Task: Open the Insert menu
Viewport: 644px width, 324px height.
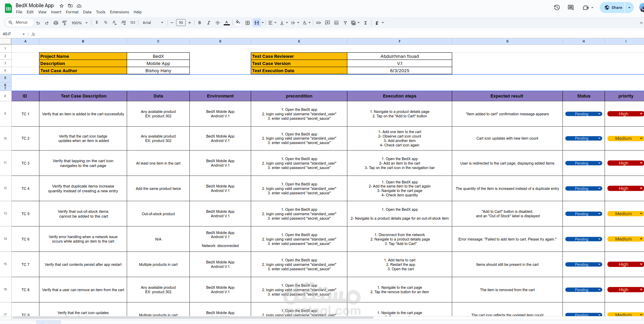Action: [56, 12]
